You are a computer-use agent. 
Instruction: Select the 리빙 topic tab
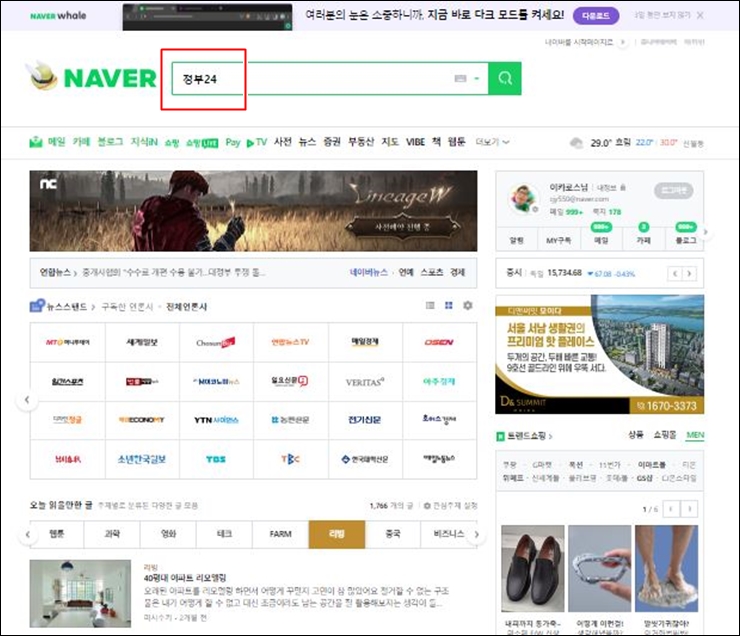(336, 534)
